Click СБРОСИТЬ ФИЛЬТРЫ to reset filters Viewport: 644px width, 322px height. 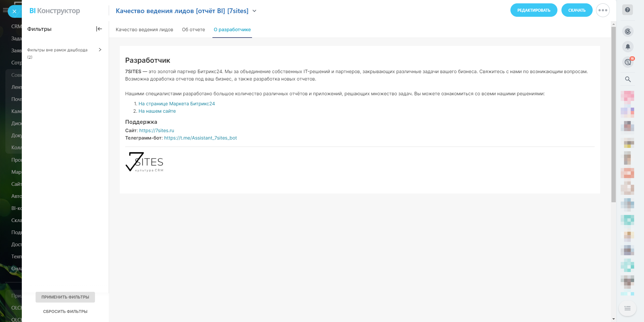[x=65, y=312]
